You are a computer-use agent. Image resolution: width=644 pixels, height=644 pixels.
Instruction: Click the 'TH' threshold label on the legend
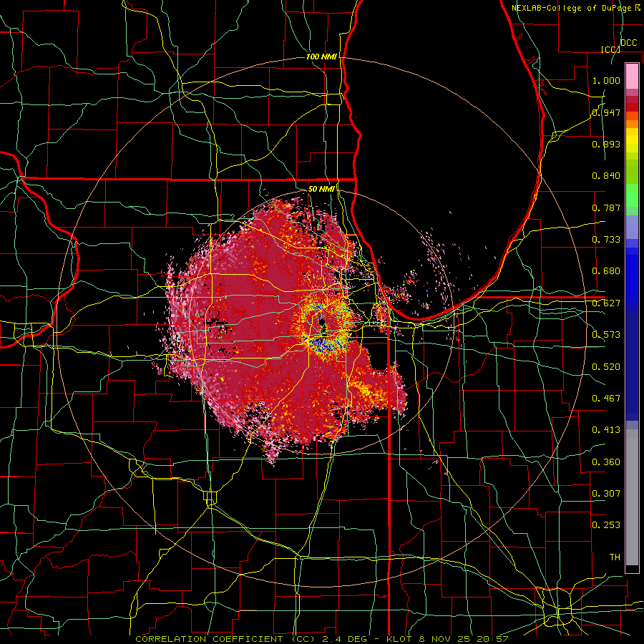(x=615, y=557)
